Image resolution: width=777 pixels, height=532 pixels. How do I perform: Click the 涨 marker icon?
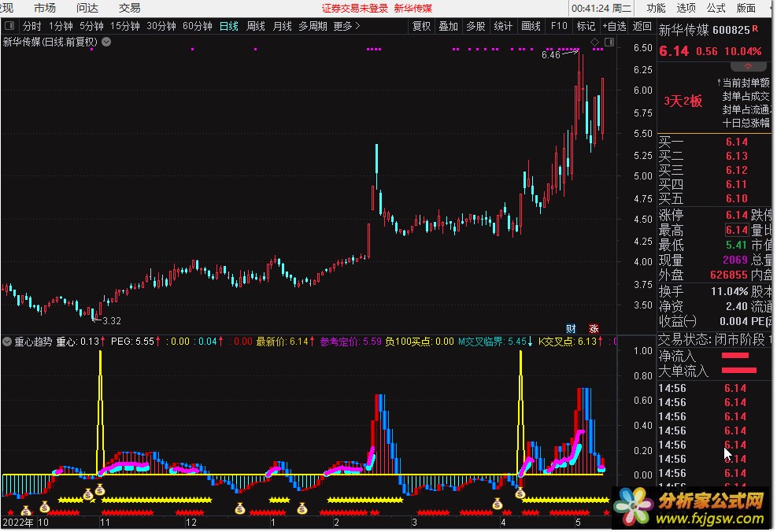click(594, 328)
